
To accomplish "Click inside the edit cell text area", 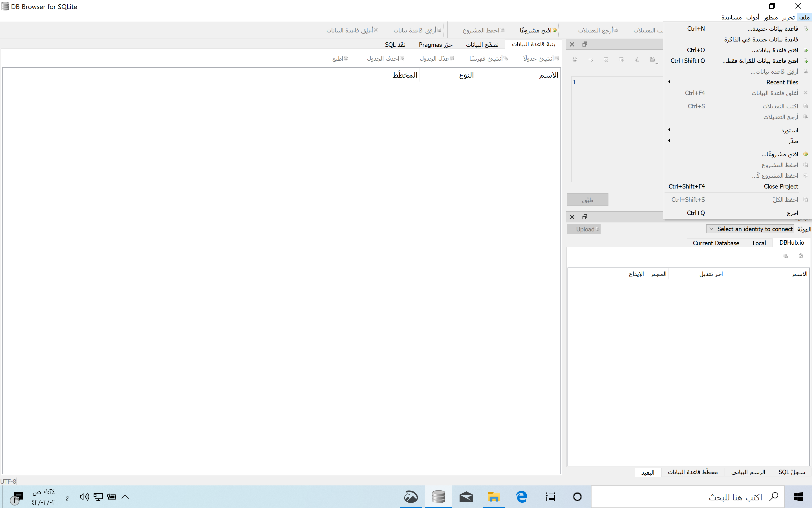I will pyautogui.click(x=617, y=129).
